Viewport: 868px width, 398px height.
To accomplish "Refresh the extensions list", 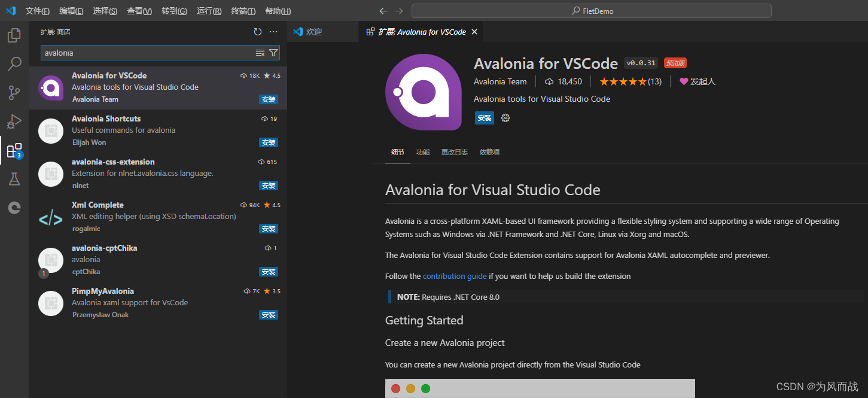I will [x=258, y=32].
